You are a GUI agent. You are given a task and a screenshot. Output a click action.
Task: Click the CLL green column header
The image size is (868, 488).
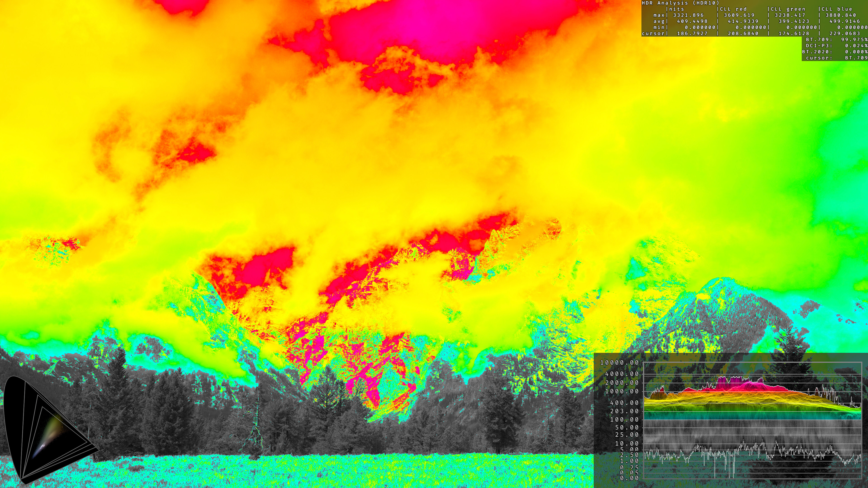[x=788, y=9]
